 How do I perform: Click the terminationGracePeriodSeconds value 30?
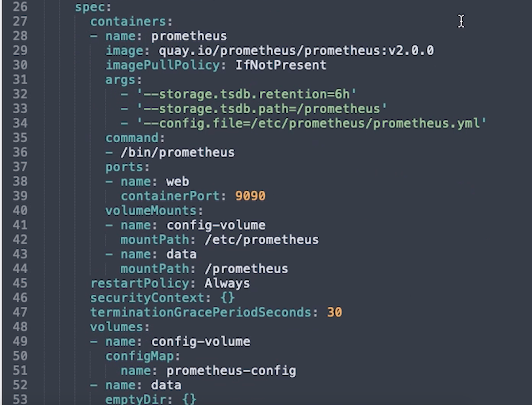[334, 312]
